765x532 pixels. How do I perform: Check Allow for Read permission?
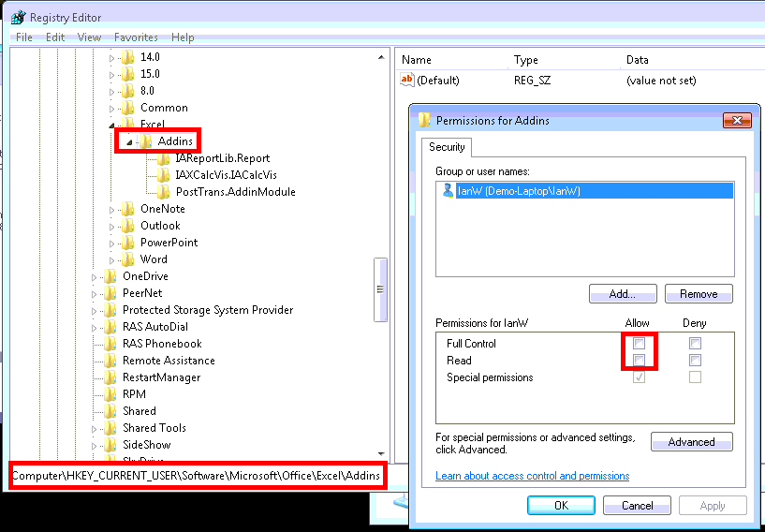[x=639, y=361]
